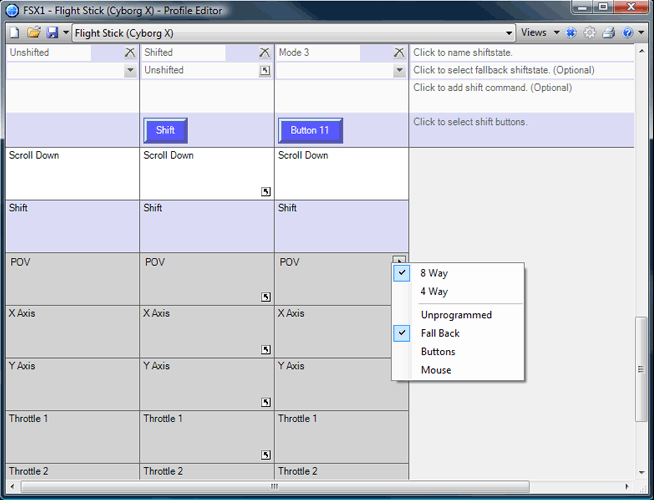
Task: Click the blue grid icon beside Views
Action: coord(571,33)
